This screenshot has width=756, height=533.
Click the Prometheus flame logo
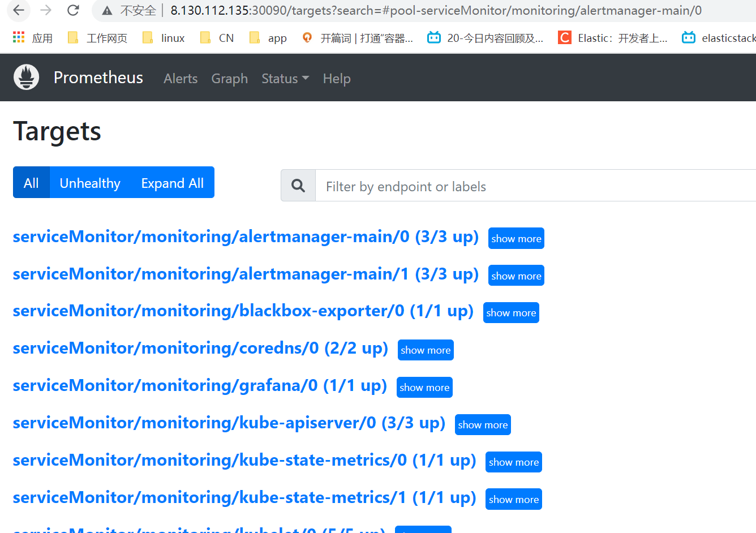point(27,78)
